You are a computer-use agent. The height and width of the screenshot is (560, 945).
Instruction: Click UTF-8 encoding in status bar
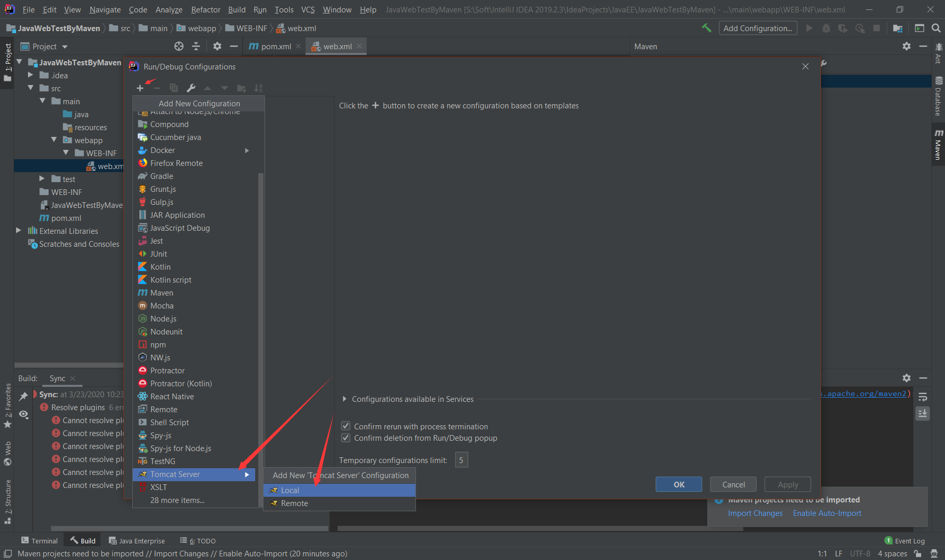[859, 553]
